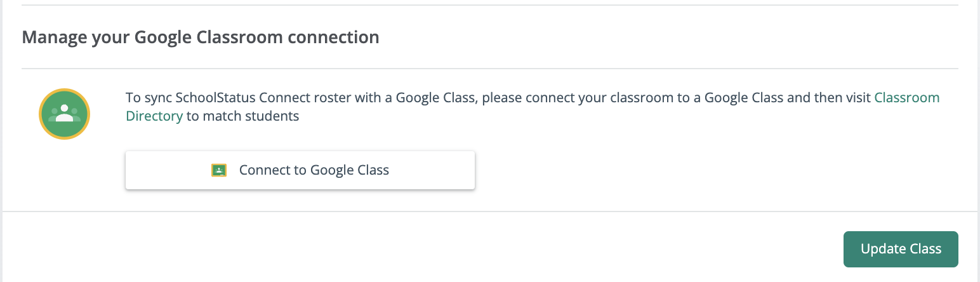Click the Update Class button

(901, 249)
